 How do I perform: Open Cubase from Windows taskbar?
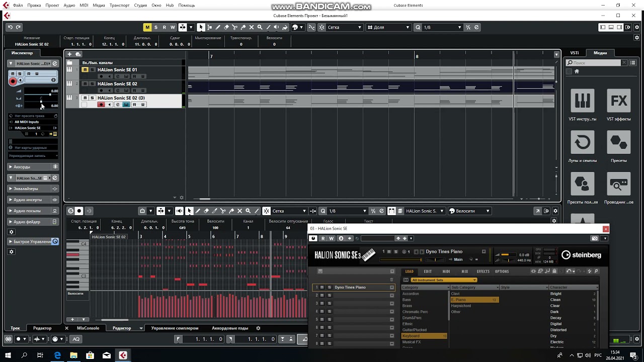click(x=123, y=355)
